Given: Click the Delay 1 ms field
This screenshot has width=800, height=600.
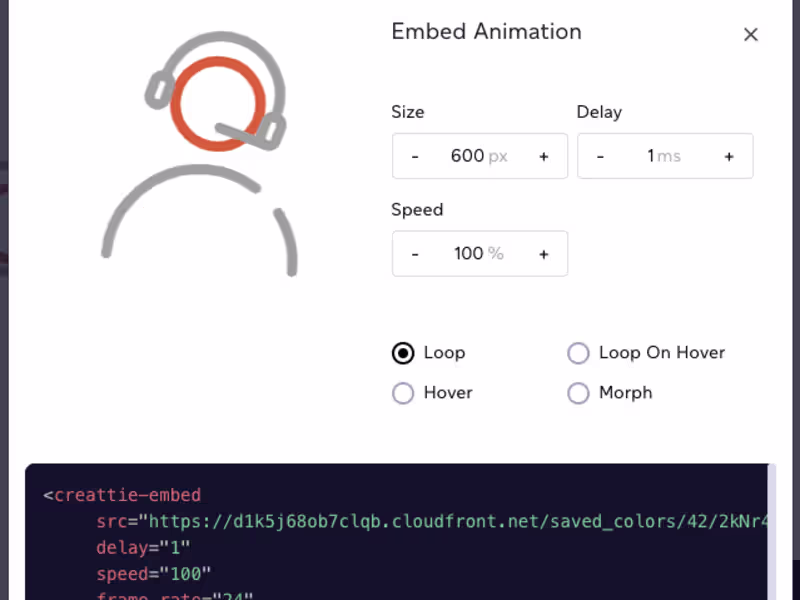Looking at the screenshot, I should pyautogui.click(x=665, y=156).
